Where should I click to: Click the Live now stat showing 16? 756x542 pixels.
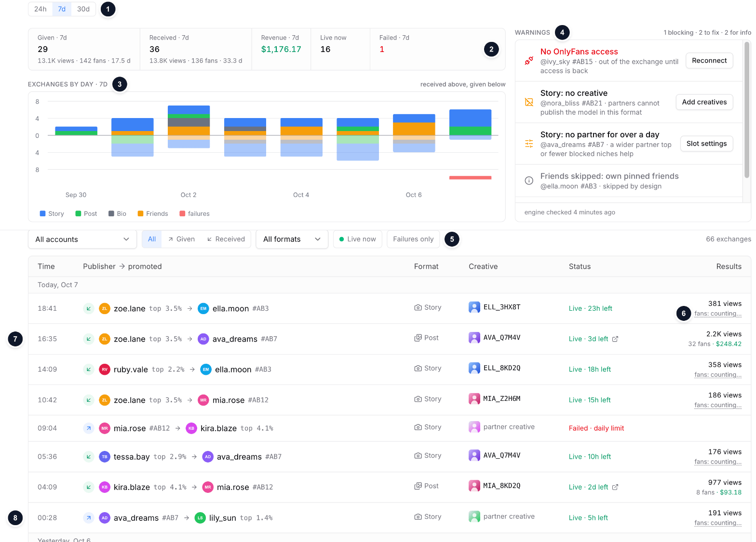point(340,49)
